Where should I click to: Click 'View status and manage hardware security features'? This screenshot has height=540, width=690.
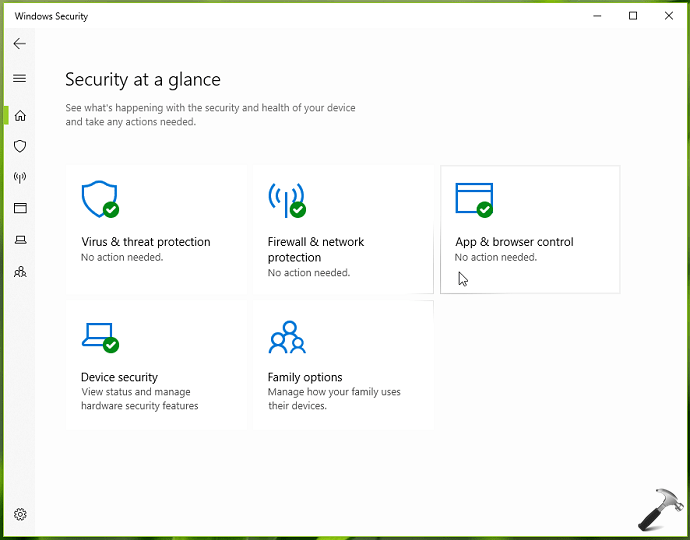coord(139,399)
